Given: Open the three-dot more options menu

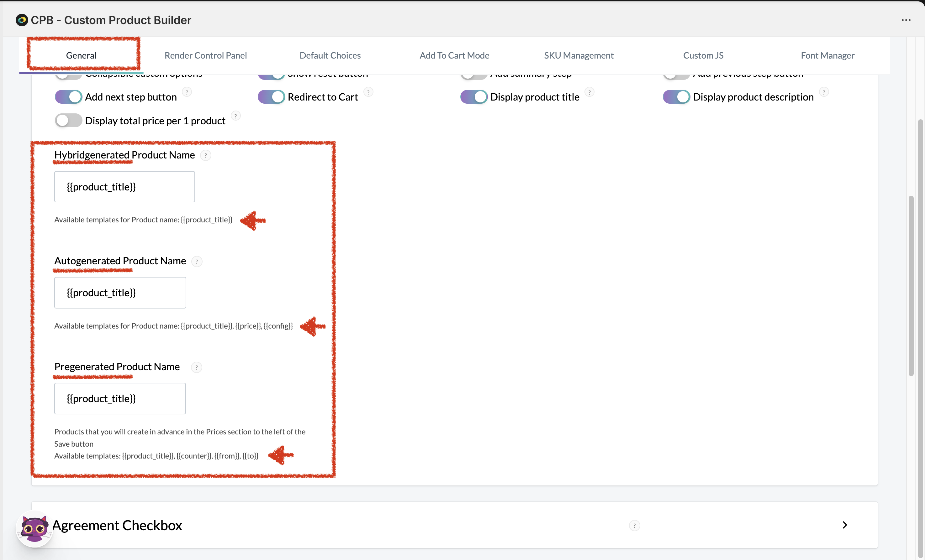Looking at the screenshot, I should pyautogui.click(x=906, y=20).
